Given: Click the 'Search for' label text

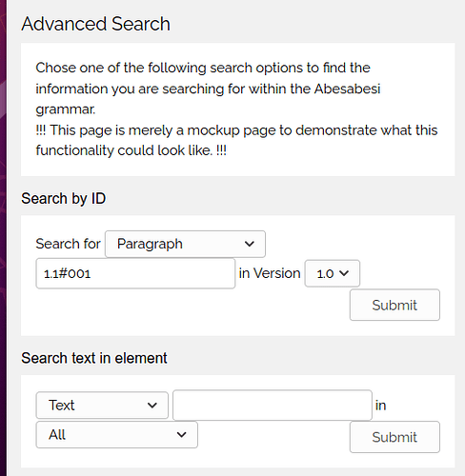Looking at the screenshot, I should [68, 244].
